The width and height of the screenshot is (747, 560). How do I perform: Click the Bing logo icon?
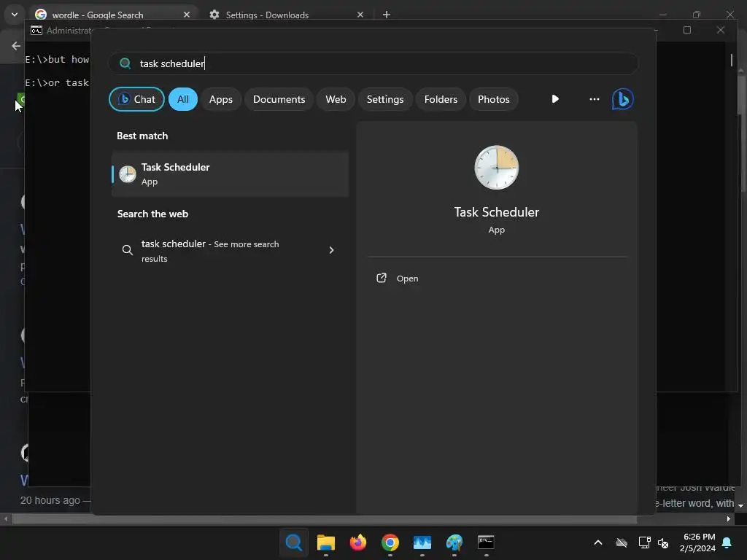point(623,99)
